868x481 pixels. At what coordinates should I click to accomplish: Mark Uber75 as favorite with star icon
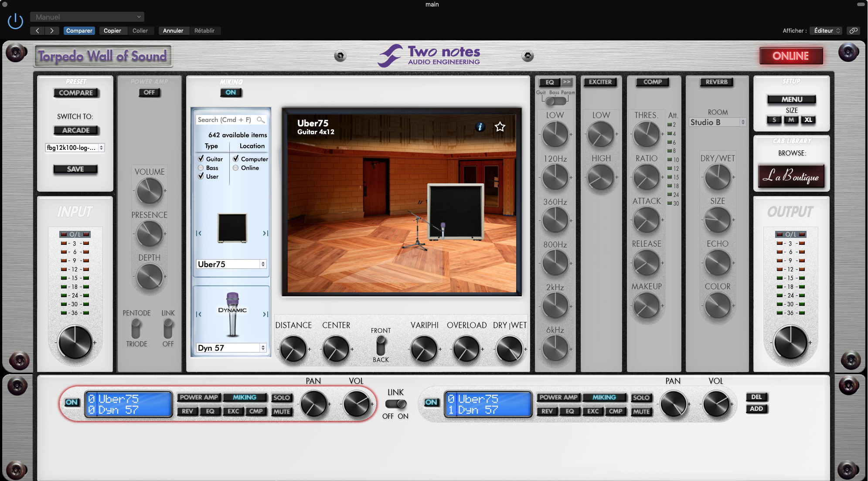click(x=500, y=127)
